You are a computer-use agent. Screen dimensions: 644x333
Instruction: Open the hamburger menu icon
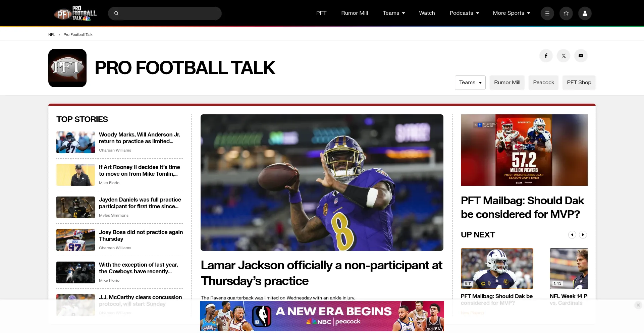click(x=547, y=13)
